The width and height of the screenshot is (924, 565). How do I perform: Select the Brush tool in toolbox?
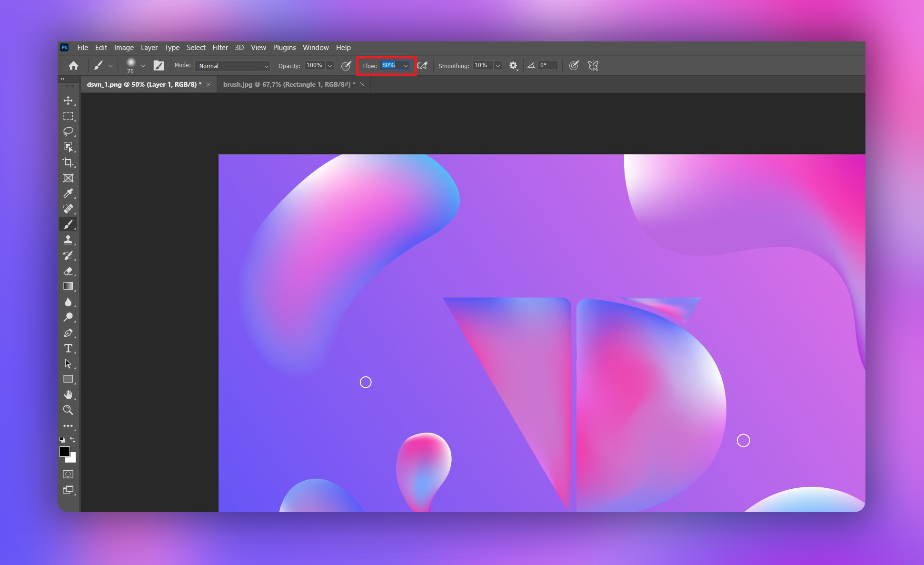point(68,224)
